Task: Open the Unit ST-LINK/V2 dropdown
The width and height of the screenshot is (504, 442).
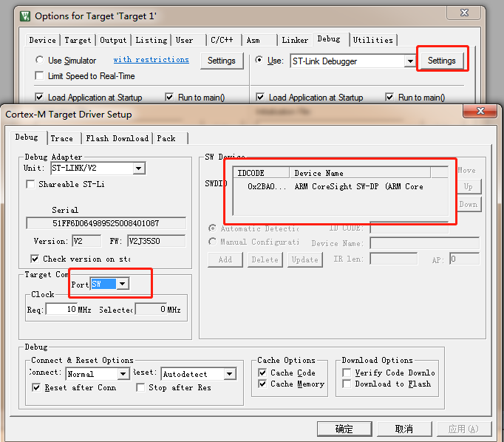Action: pyautogui.click(x=138, y=168)
